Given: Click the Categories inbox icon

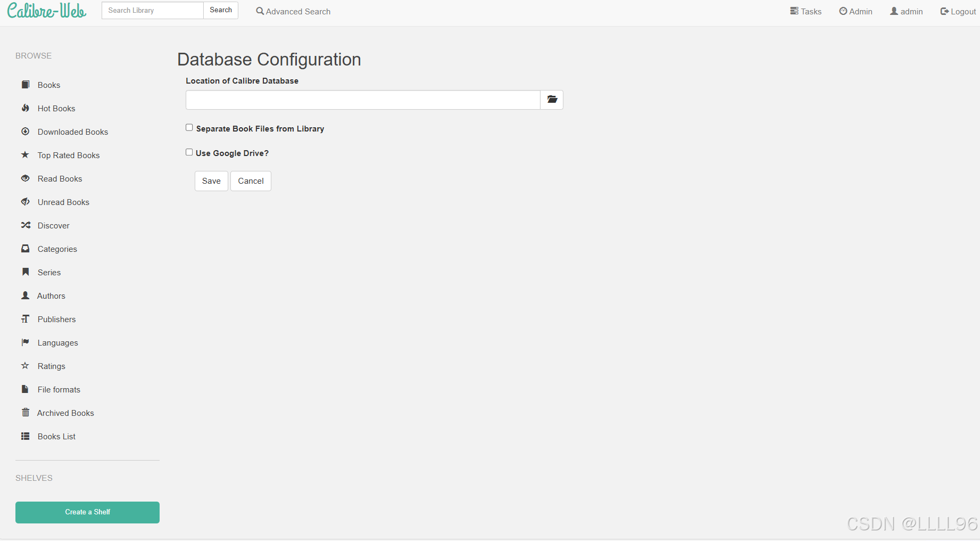Looking at the screenshot, I should point(25,249).
